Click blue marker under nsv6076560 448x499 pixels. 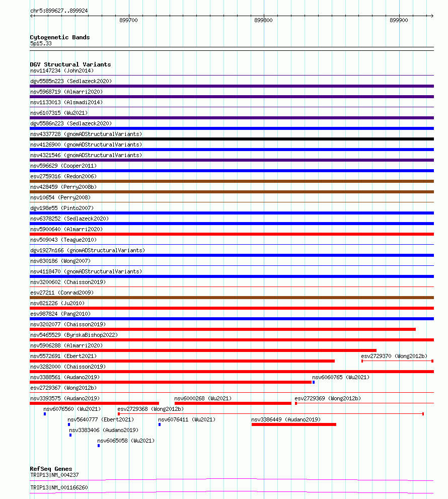pos(45,414)
